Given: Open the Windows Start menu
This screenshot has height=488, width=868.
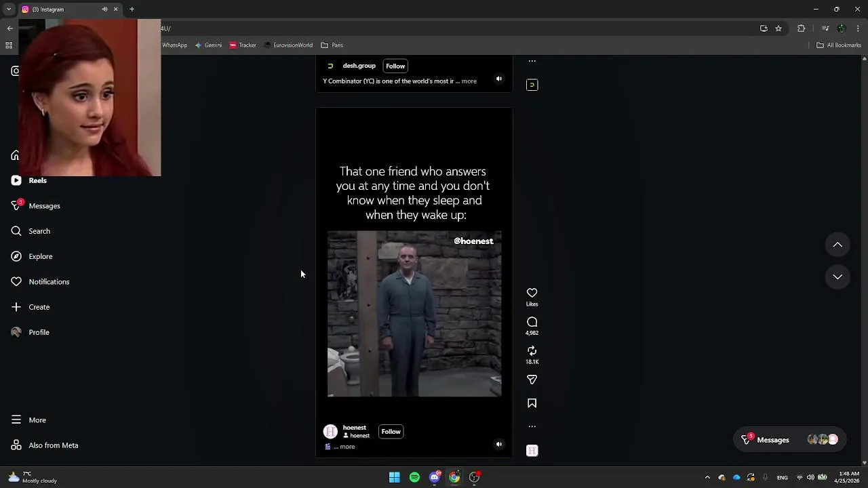Looking at the screenshot, I should [394, 477].
